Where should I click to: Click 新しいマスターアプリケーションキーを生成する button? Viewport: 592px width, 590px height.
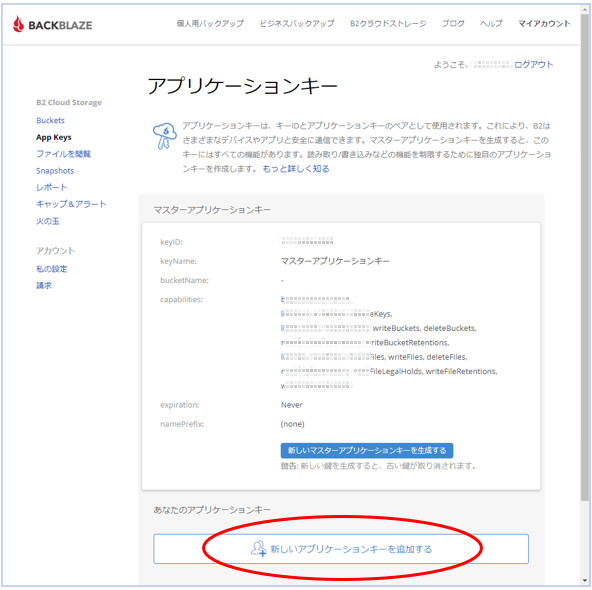click(367, 450)
